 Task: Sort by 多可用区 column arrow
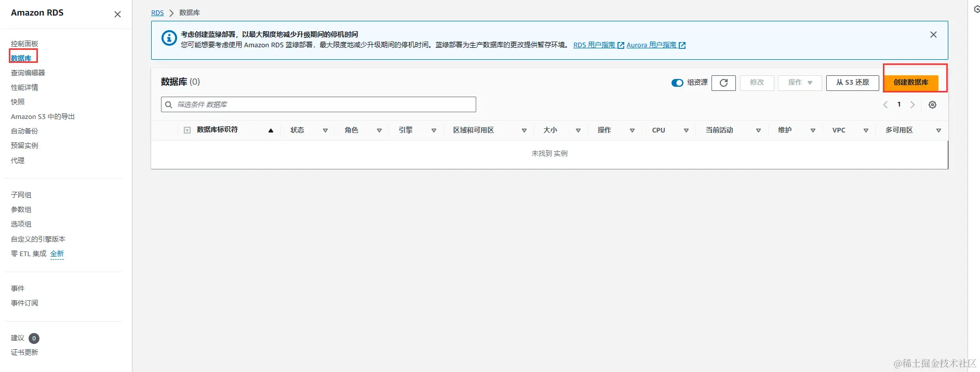point(938,130)
